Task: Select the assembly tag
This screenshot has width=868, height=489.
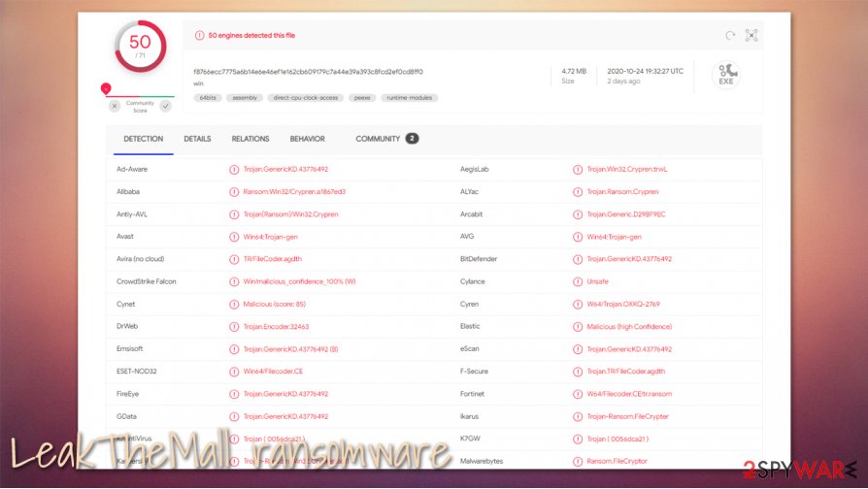Action: (x=245, y=98)
